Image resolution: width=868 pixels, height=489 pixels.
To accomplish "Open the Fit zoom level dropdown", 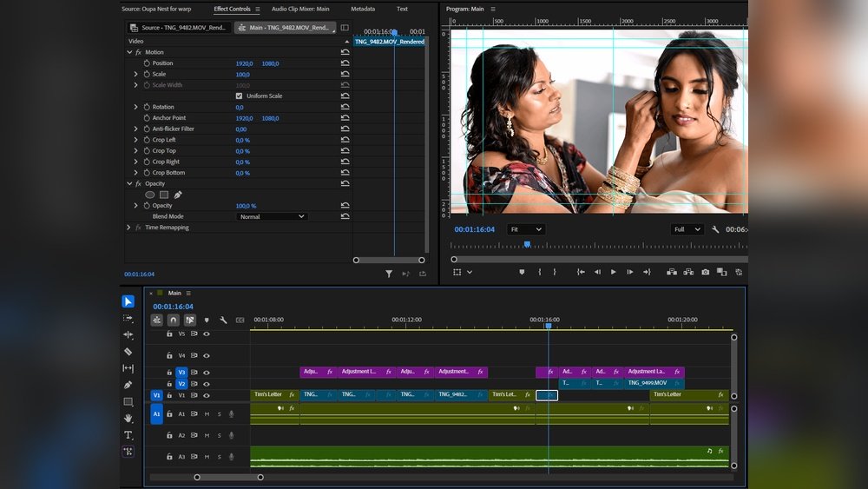I will (x=526, y=229).
